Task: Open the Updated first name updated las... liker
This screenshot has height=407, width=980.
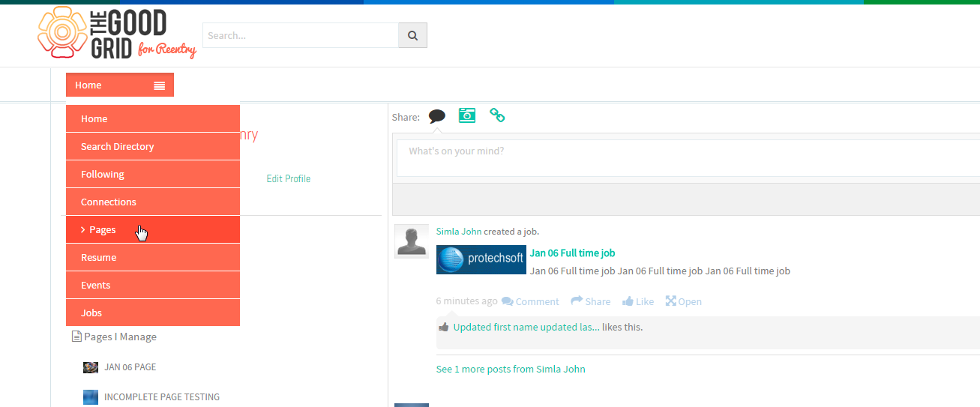Action: pos(526,327)
